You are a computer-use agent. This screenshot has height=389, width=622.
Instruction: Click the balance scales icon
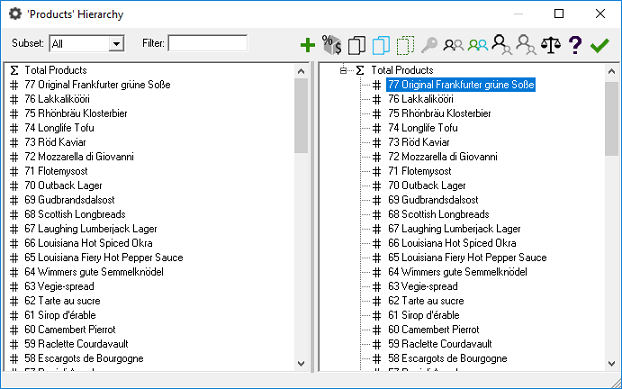(551, 45)
